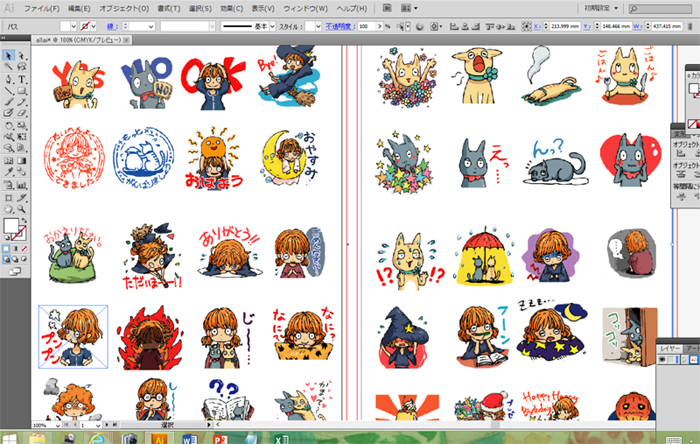Toggle solid Color fill mode button
This screenshot has height=444, width=700.
click(6, 248)
